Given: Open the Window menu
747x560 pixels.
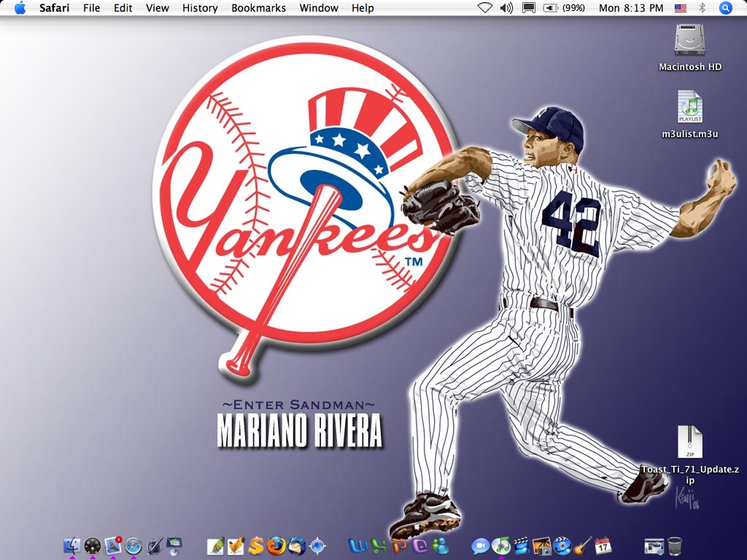Looking at the screenshot, I should (319, 8).
